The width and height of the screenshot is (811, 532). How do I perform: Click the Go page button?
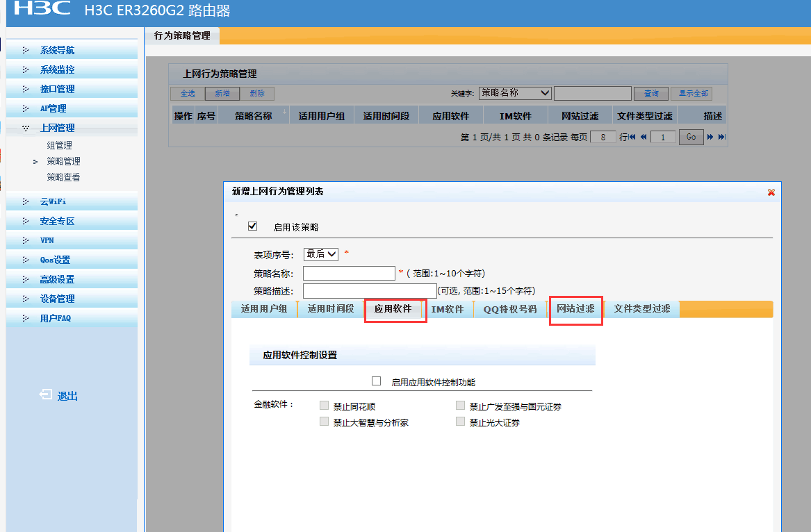coord(691,137)
